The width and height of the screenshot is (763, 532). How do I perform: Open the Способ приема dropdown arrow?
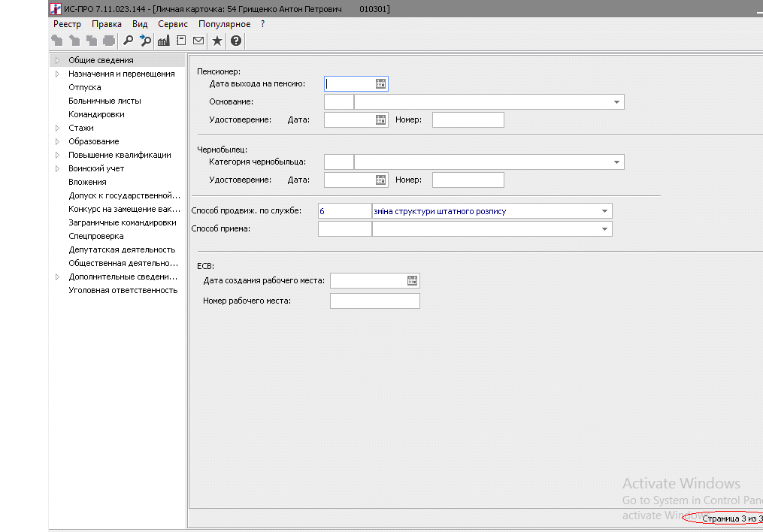click(604, 229)
